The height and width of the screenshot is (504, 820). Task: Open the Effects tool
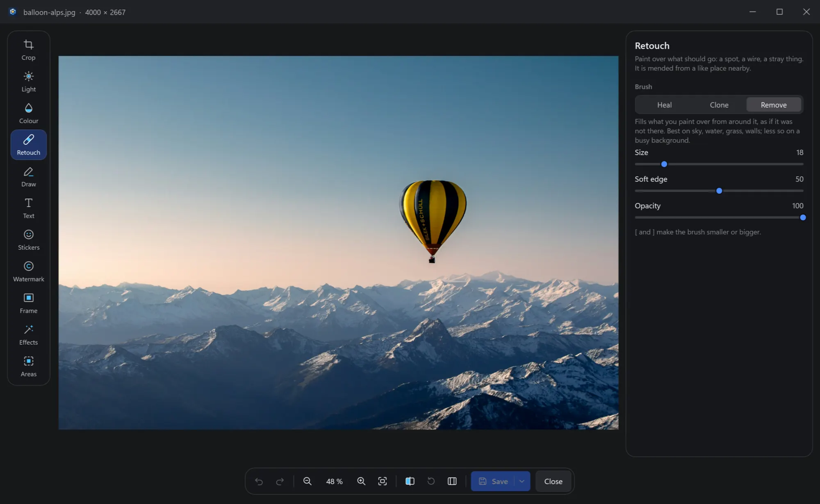pyautogui.click(x=28, y=335)
